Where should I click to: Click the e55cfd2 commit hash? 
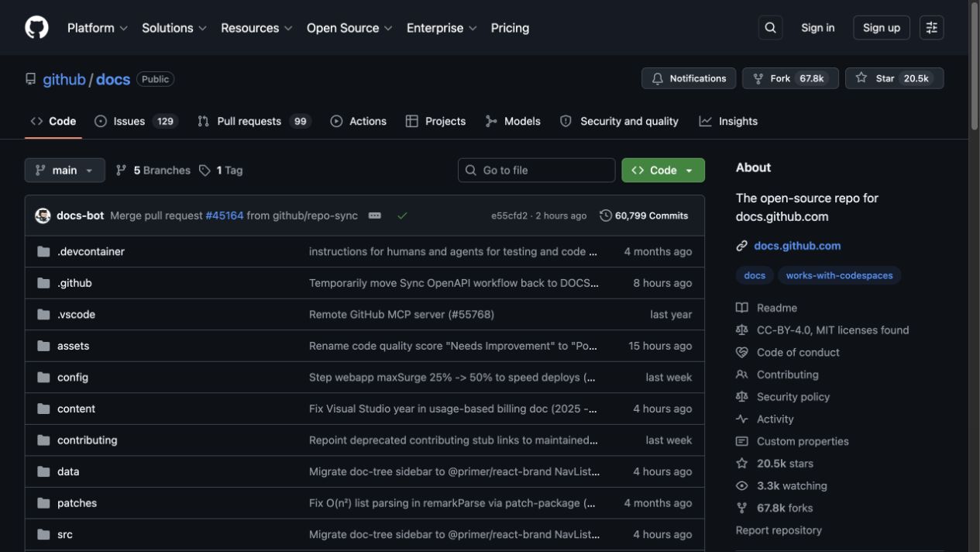pos(509,216)
